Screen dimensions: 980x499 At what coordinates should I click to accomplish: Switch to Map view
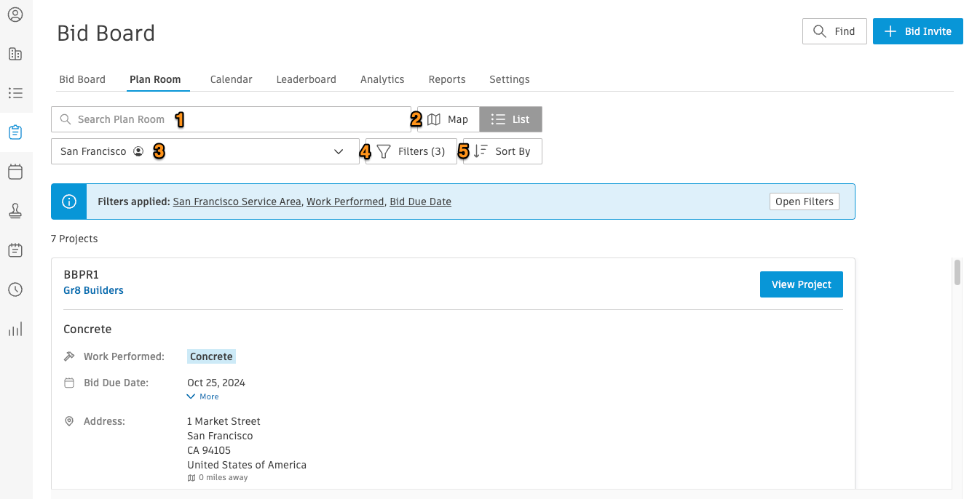click(x=447, y=119)
